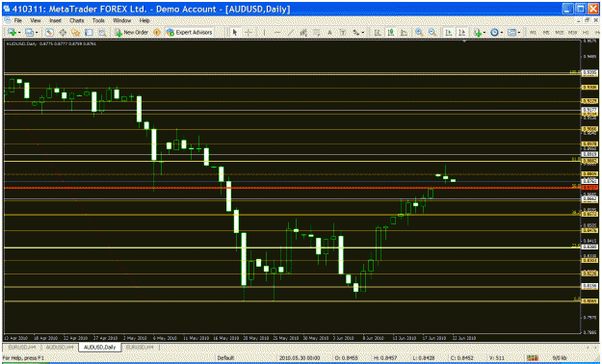This screenshot has width=602, height=364.
Task: Click the Zoom Out magnifier icon
Action: (x=432, y=33)
